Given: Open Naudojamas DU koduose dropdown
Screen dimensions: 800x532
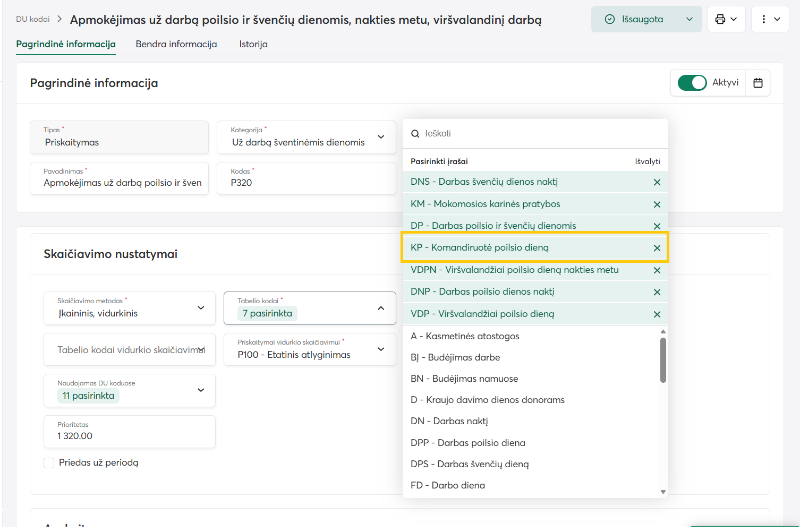Looking at the screenshot, I should (130, 391).
